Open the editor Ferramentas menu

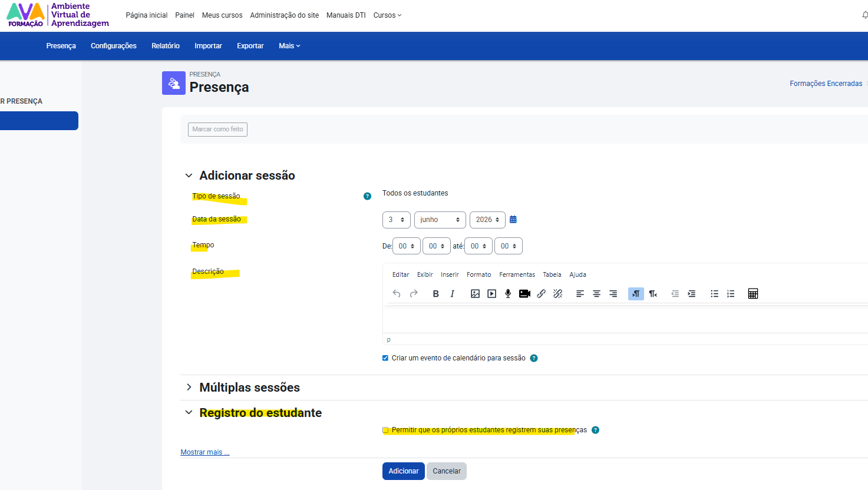pos(517,274)
